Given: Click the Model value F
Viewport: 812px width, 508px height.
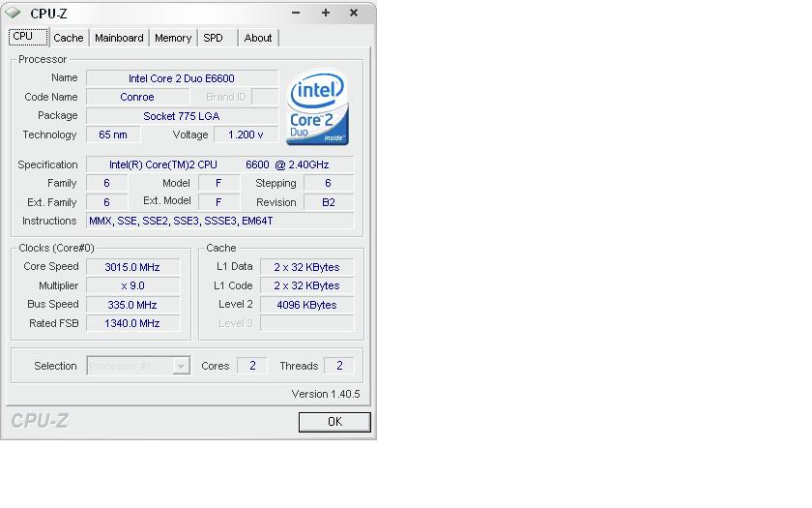Looking at the screenshot, I should (x=218, y=183).
